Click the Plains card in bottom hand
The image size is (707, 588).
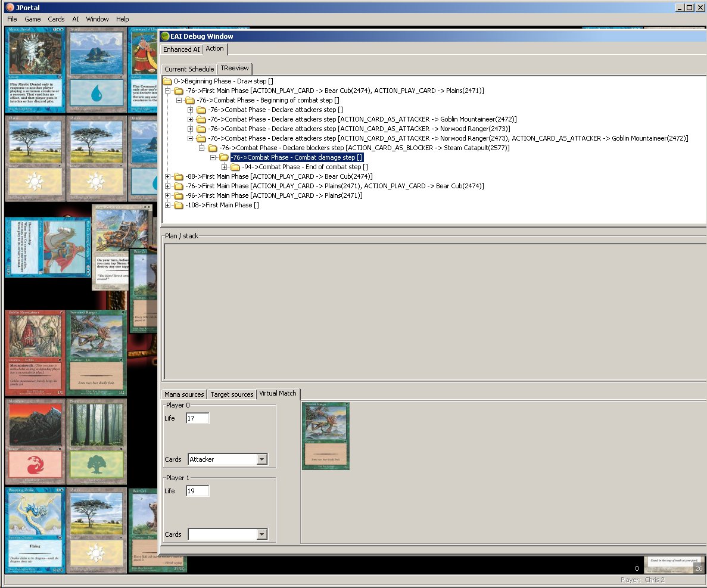click(97, 530)
